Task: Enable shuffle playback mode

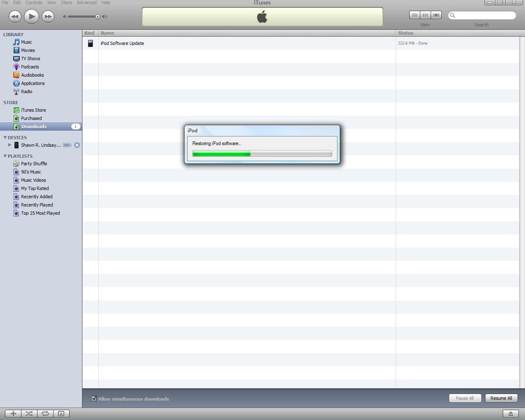Action: click(x=29, y=413)
